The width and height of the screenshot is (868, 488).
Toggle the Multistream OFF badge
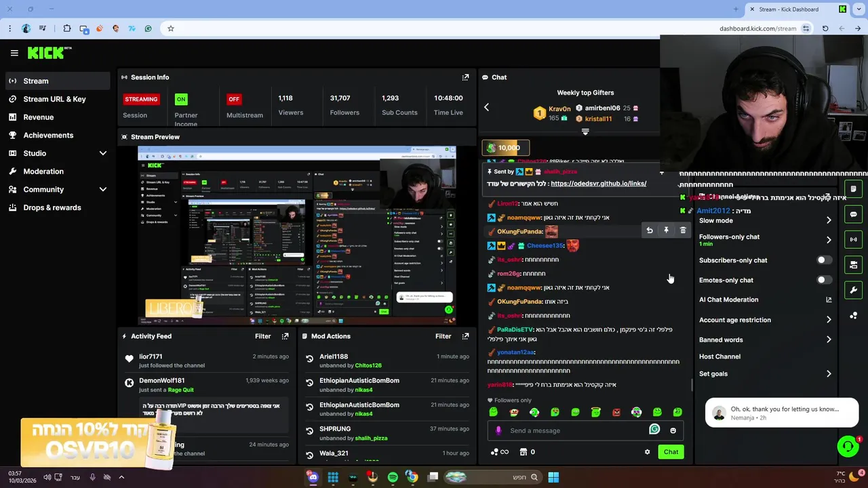tap(234, 99)
